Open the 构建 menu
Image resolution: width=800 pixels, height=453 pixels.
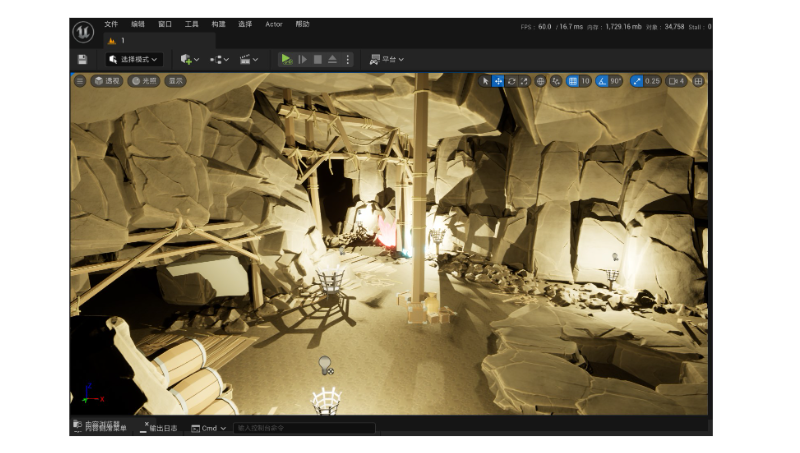218,24
